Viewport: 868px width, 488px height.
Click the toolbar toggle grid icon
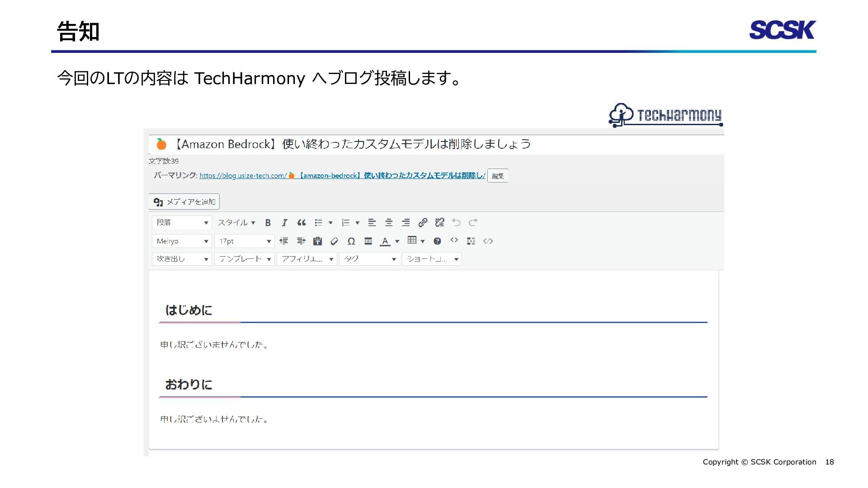coord(471,241)
